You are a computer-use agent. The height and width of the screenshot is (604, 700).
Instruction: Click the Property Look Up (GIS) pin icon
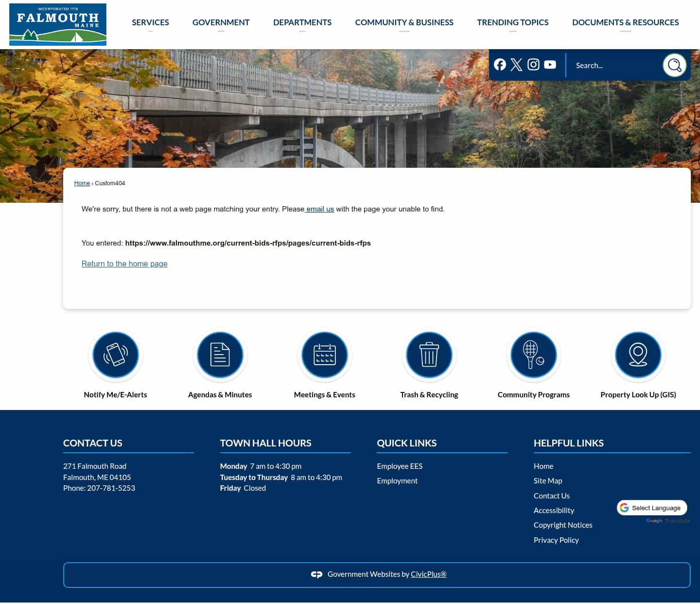pos(638,355)
